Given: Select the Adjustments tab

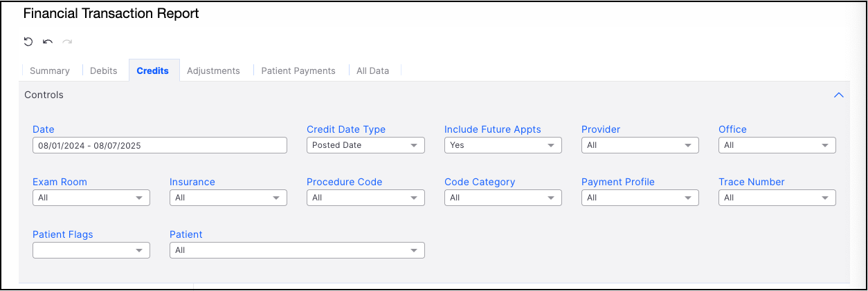Looking at the screenshot, I should [x=213, y=71].
